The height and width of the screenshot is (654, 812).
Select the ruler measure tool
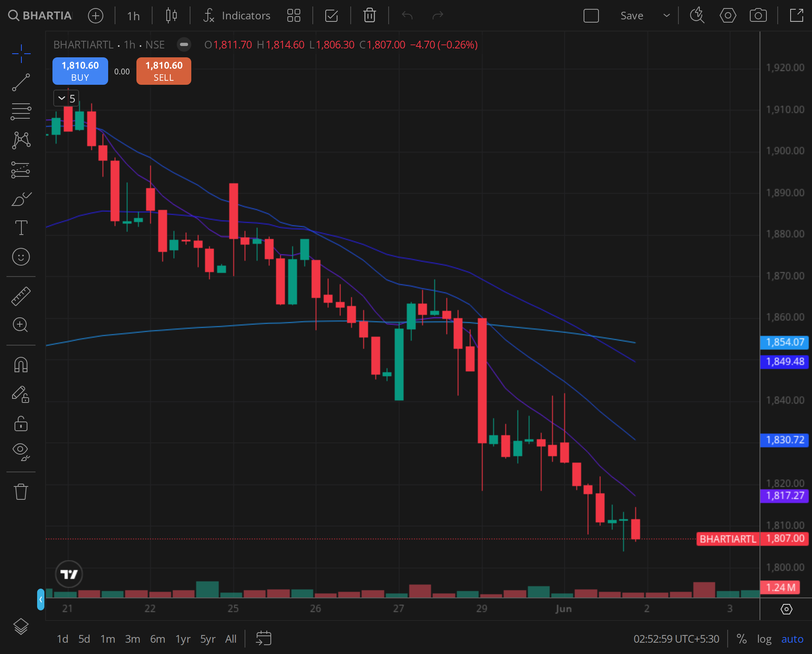coord(21,296)
